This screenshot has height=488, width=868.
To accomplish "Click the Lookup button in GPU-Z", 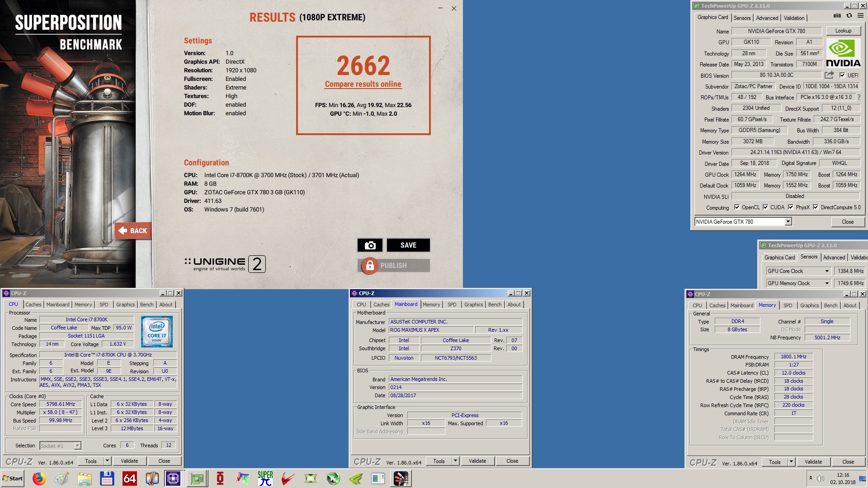I will point(843,31).
